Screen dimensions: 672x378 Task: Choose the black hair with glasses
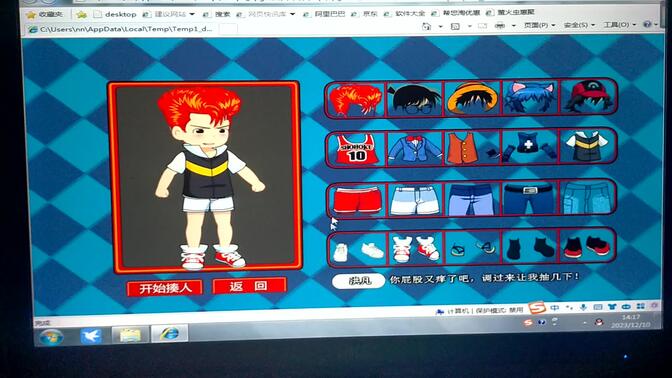tap(414, 99)
